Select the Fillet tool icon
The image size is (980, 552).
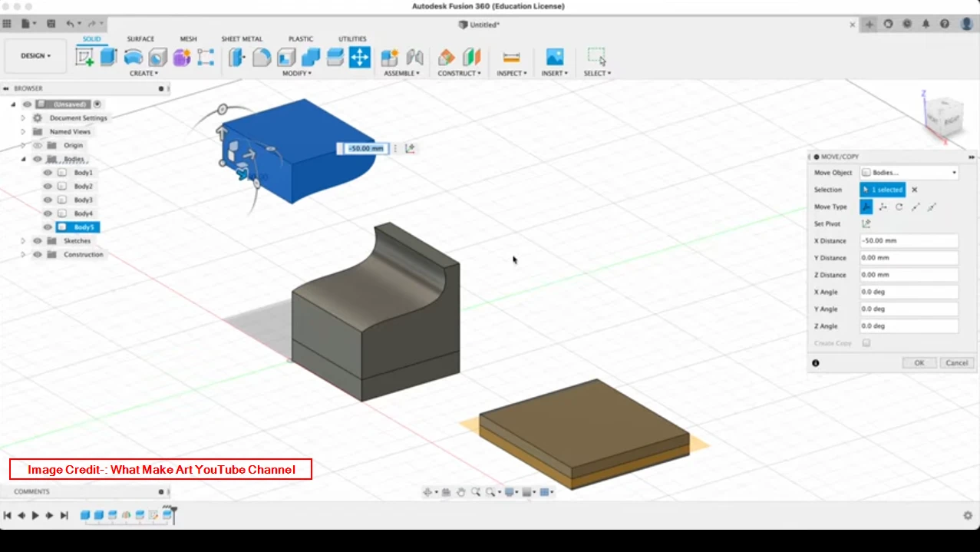pos(262,57)
